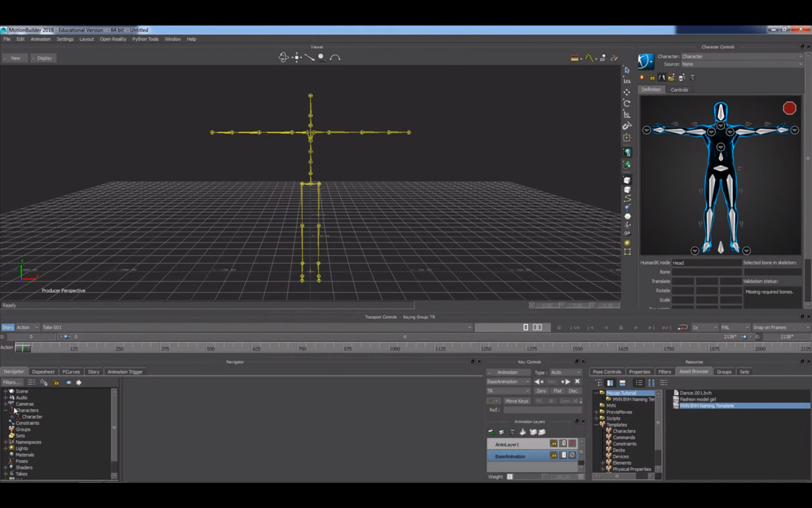Screen dimensions: 812x508
Task: Activate the Scale tool in viewer toolbar
Action: tap(627, 114)
